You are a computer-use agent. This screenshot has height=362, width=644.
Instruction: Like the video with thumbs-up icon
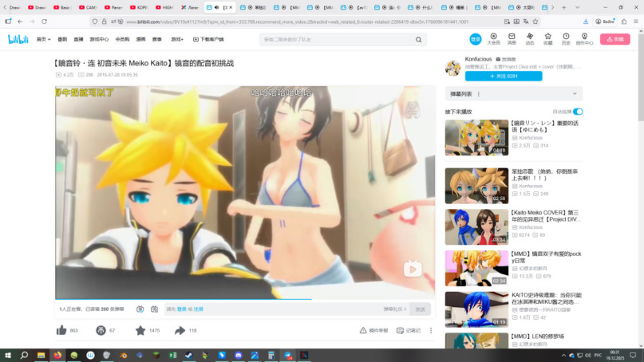click(x=61, y=330)
